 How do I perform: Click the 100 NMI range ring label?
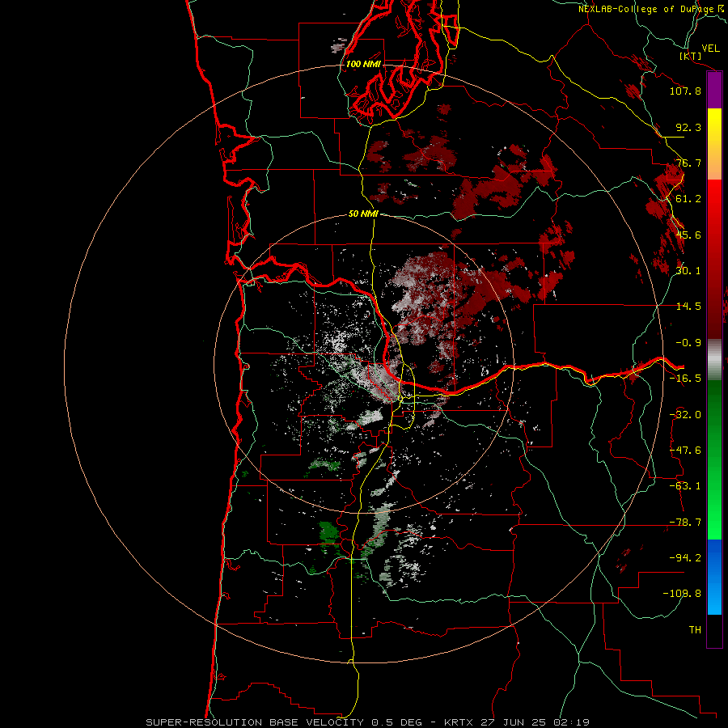[x=363, y=64]
